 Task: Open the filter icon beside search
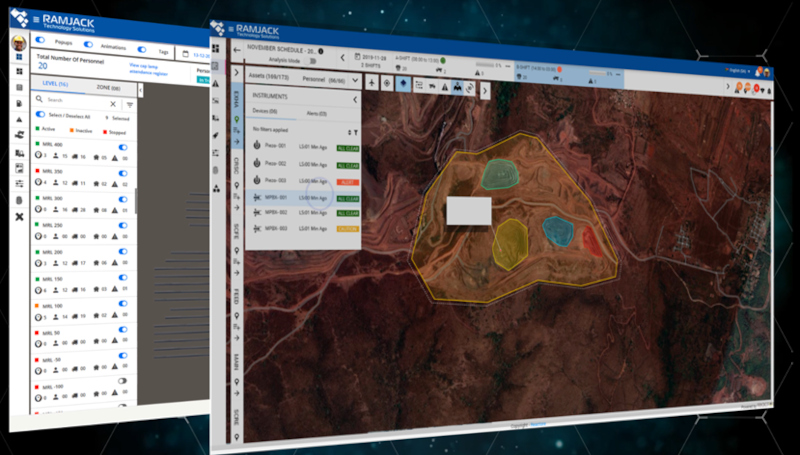coord(129,103)
